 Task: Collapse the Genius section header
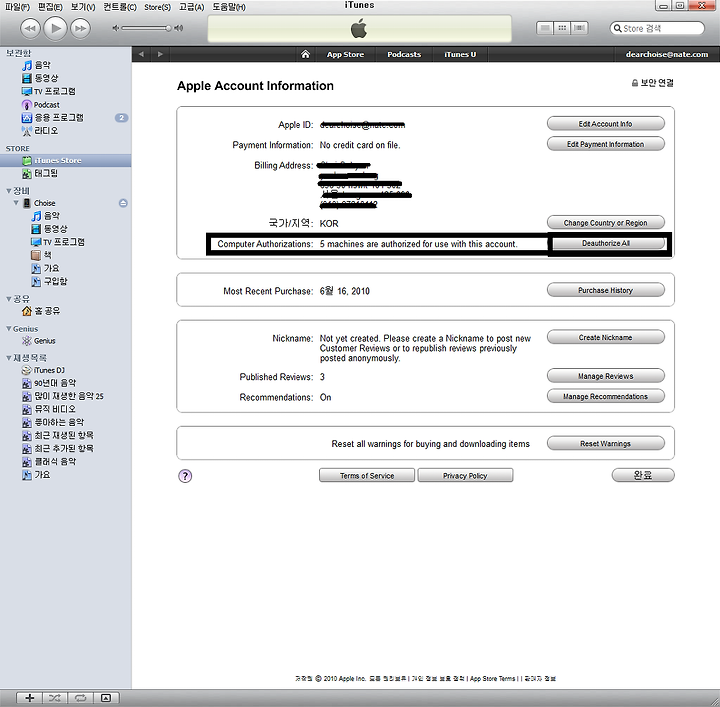coord(8,329)
